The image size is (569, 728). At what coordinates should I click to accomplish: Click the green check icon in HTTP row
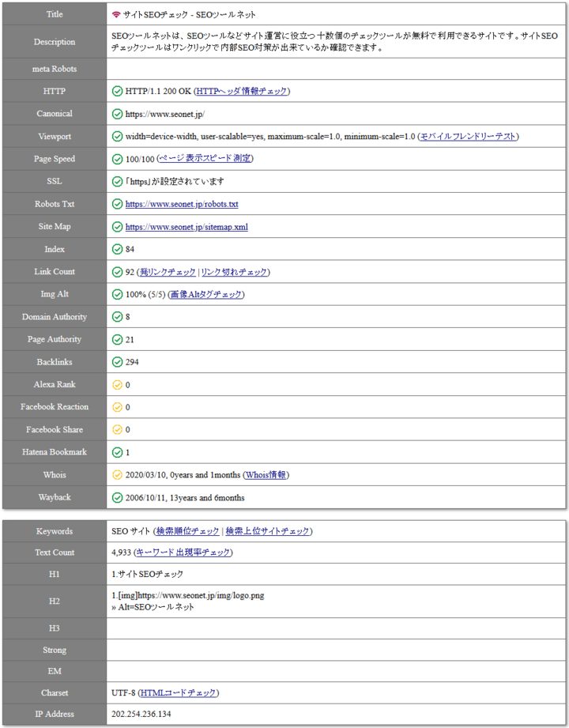click(x=118, y=92)
